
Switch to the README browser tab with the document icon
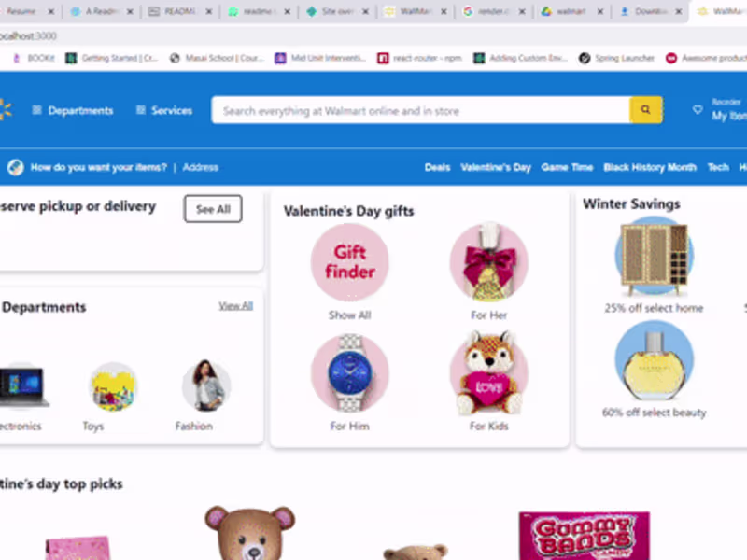click(x=178, y=11)
